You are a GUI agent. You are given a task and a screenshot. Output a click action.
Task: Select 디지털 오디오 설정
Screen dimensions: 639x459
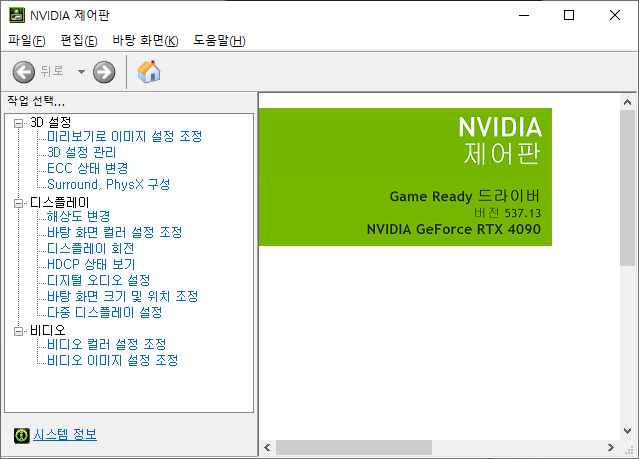click(99, 280)
